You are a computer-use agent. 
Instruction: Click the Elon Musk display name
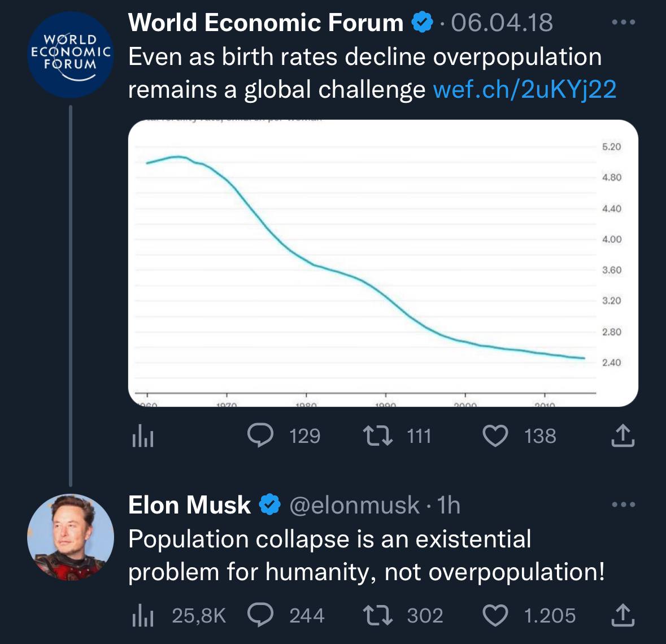pos(189,505)
